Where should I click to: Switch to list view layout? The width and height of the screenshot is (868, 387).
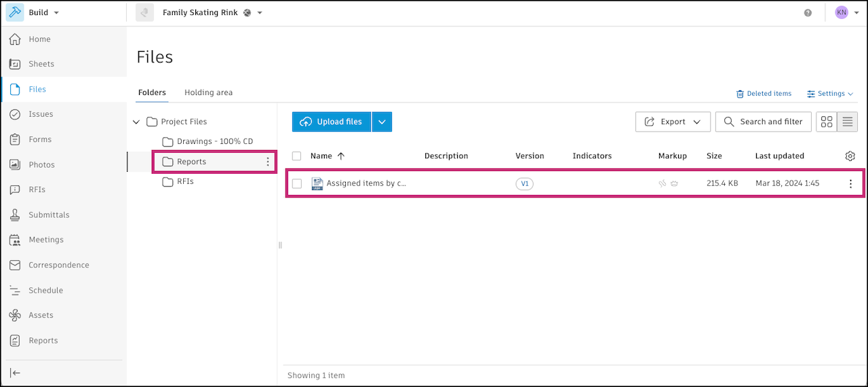848,122
